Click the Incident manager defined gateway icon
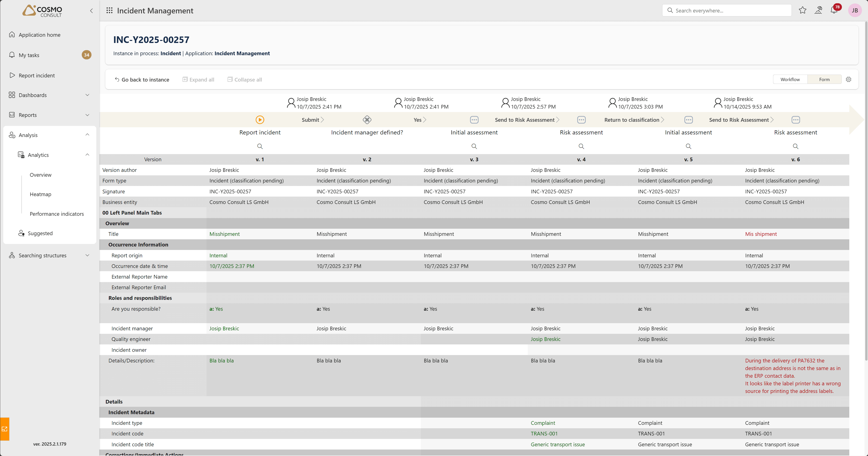 (367, 120)
